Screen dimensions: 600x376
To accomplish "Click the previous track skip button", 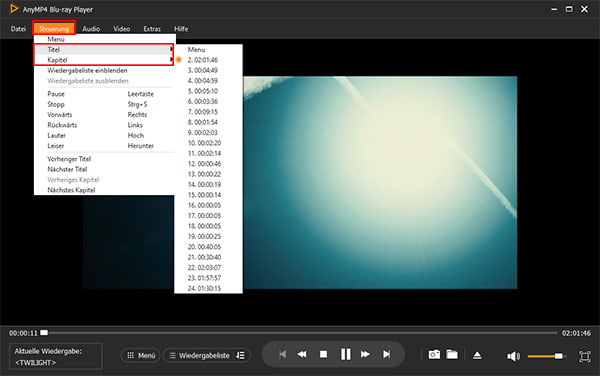I will pos(282,354).
